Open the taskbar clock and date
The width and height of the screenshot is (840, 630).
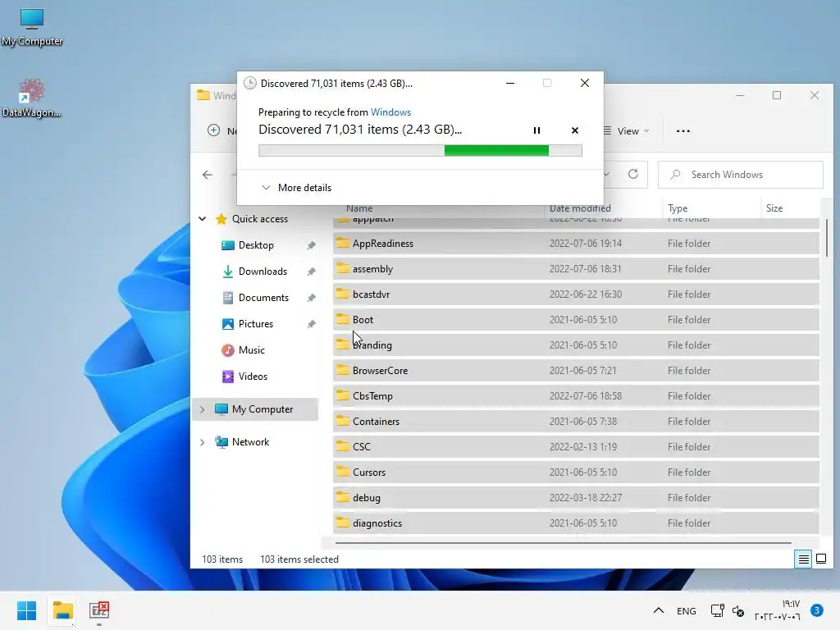[778, 610]
